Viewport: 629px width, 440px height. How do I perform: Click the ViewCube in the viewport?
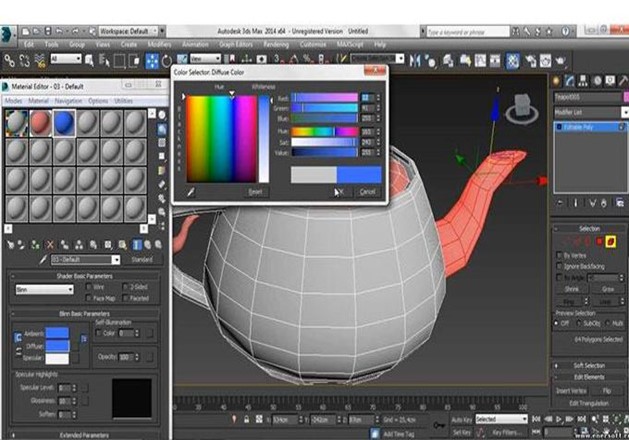coord(520,105)
